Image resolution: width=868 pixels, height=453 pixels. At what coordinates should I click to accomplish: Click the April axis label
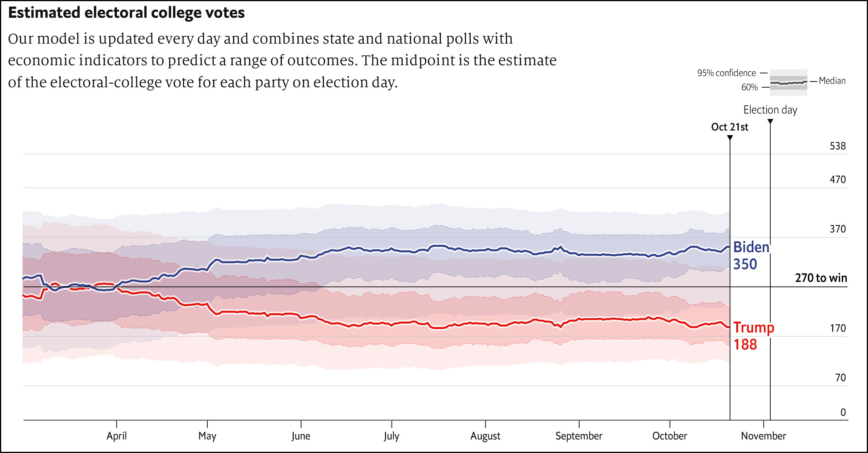[117, 436]
